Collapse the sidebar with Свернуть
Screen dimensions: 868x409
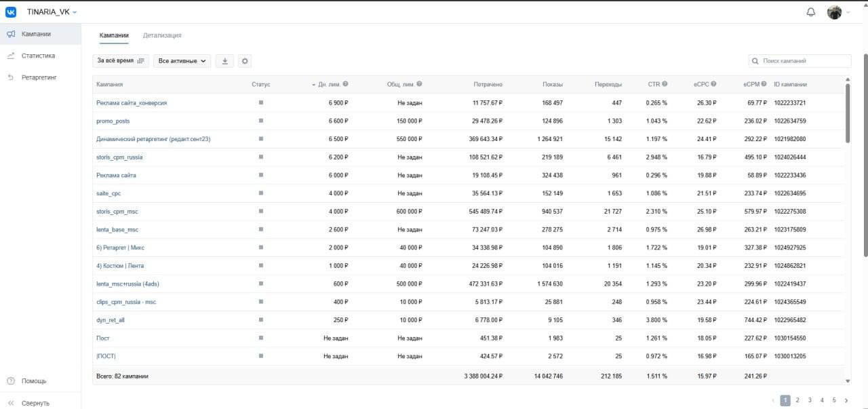click(41, 403)
